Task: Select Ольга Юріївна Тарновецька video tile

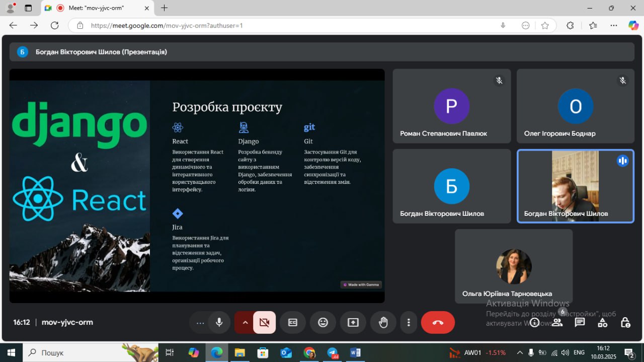Action: coord(514,266)
